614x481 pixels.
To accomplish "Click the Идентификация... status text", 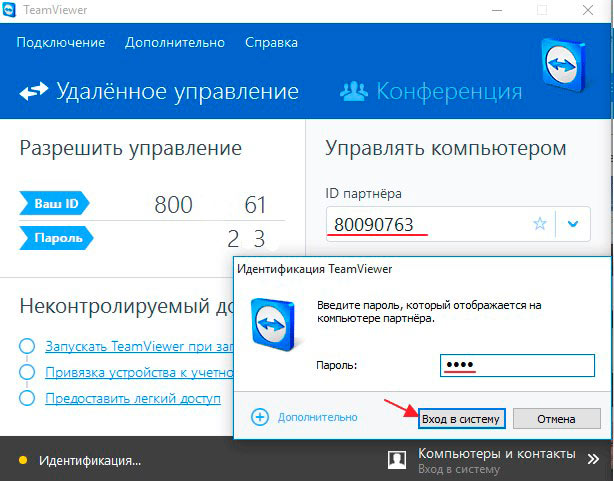I will (x=90, y=461).
